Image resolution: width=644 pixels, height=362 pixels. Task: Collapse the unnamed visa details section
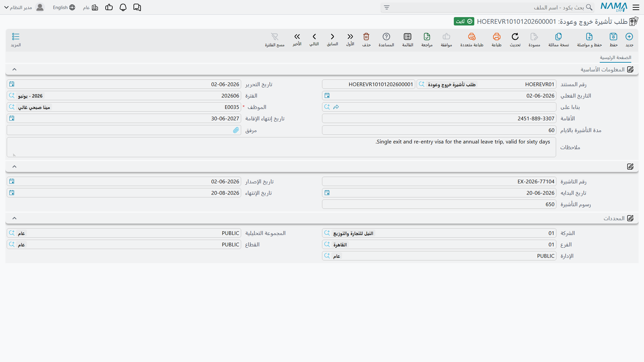pyautogui.click(x=14, y=167)
